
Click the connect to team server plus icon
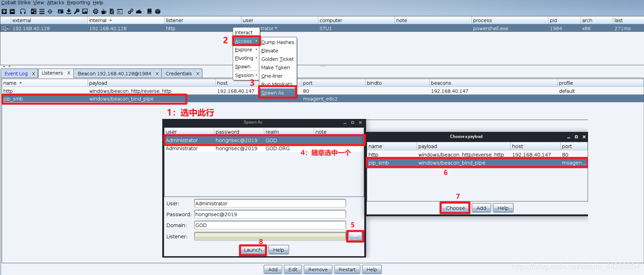pos(4,11)
